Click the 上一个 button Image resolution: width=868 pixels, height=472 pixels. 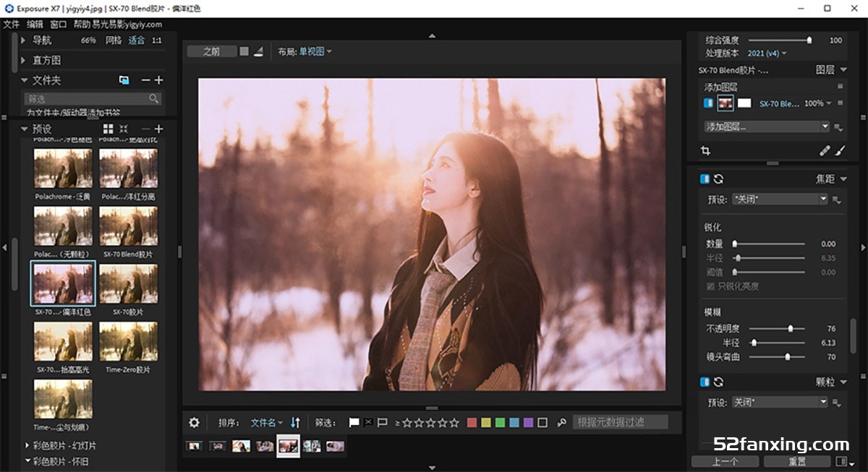[725, 461]
